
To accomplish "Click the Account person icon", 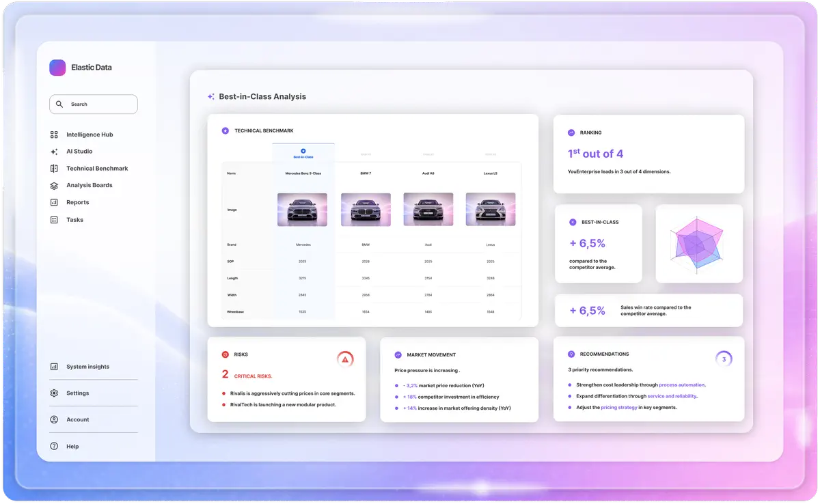I will [54, 419].
